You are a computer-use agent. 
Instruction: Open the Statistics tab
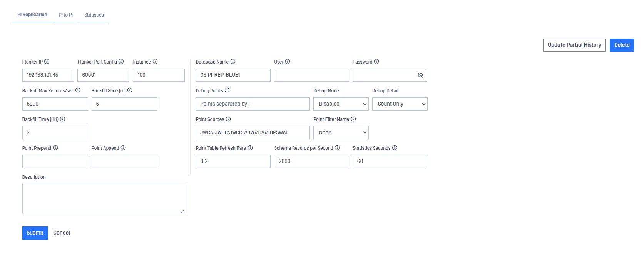(x=94, y=15)
